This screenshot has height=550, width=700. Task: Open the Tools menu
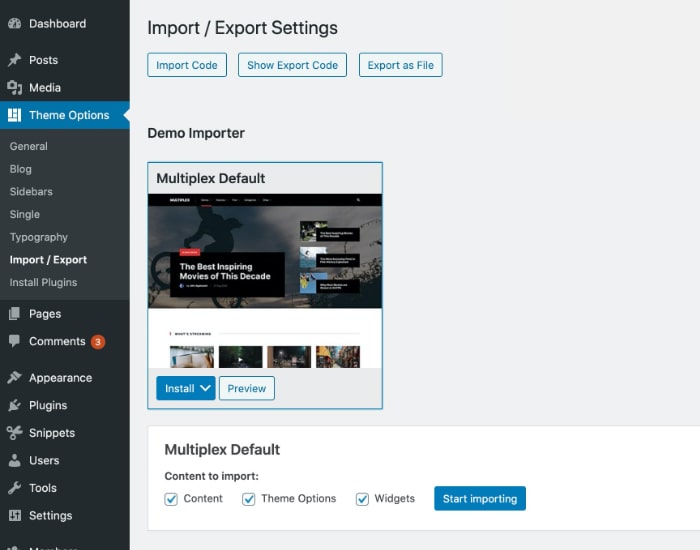(x=65, y=488)
